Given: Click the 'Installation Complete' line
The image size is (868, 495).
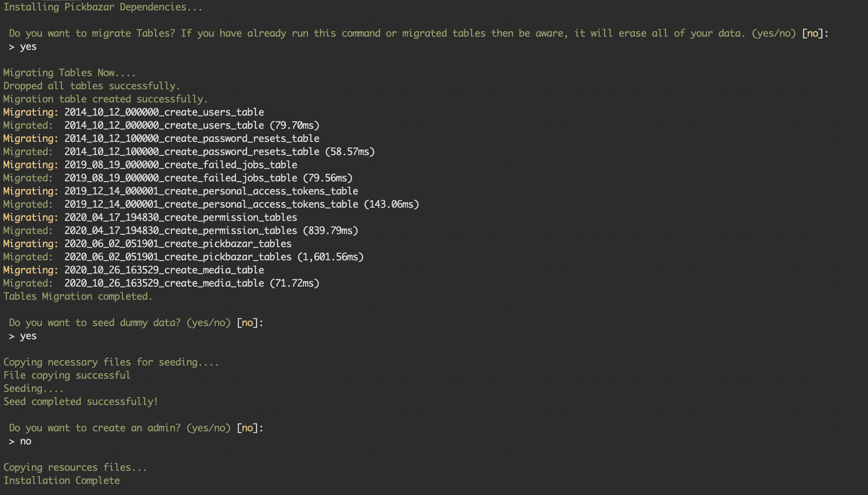Looking at the screenshot, I should 62,481.
